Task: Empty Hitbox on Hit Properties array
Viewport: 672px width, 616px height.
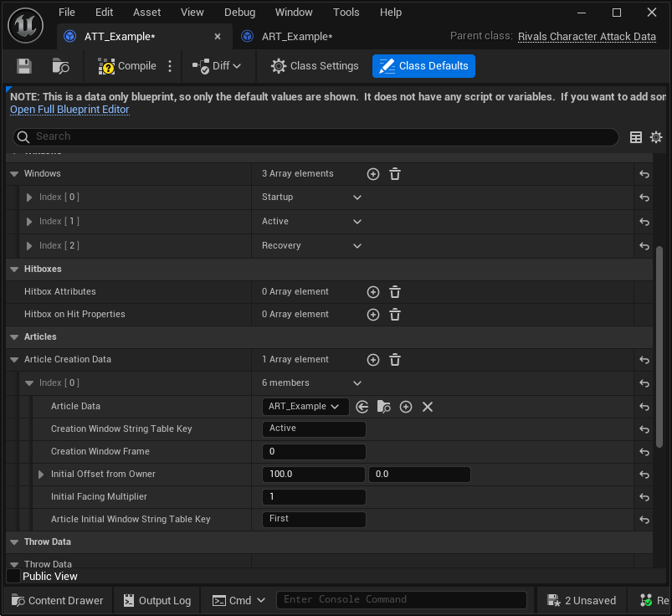Action: tap(395, 315)
